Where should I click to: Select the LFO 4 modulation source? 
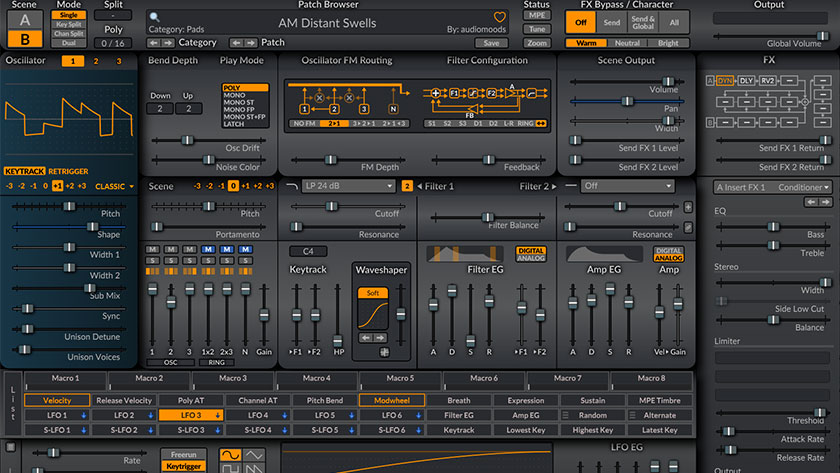coord(258,415)
